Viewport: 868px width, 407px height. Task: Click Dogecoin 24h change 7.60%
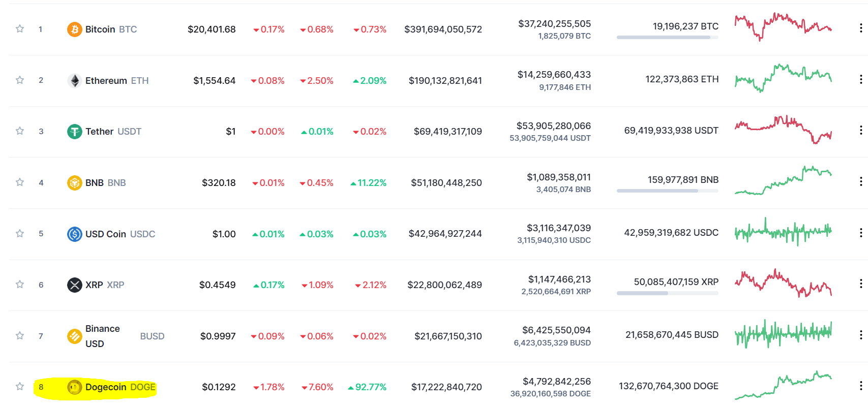[317, 387]
